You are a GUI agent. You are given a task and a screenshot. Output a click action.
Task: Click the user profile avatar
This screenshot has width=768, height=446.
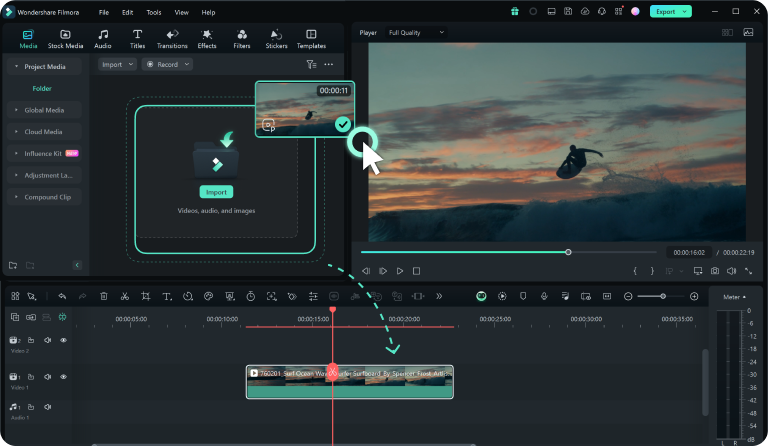tap(635, 11)
